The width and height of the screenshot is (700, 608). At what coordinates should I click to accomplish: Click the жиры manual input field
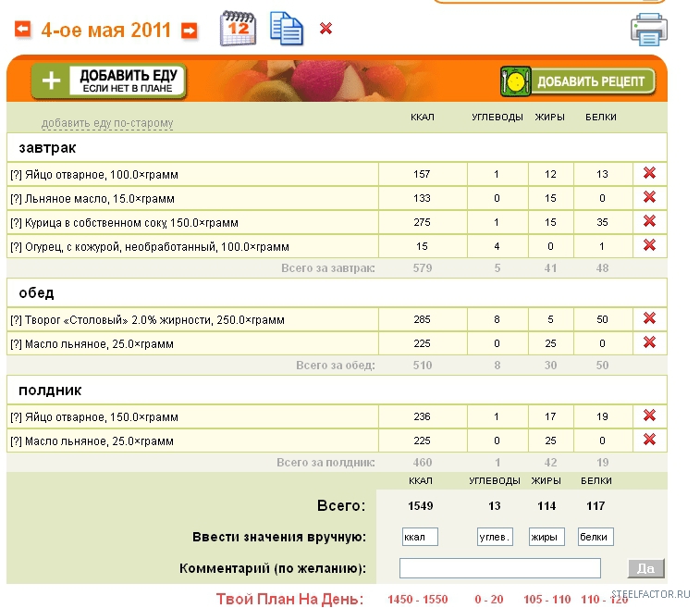[x=546, y=537]
